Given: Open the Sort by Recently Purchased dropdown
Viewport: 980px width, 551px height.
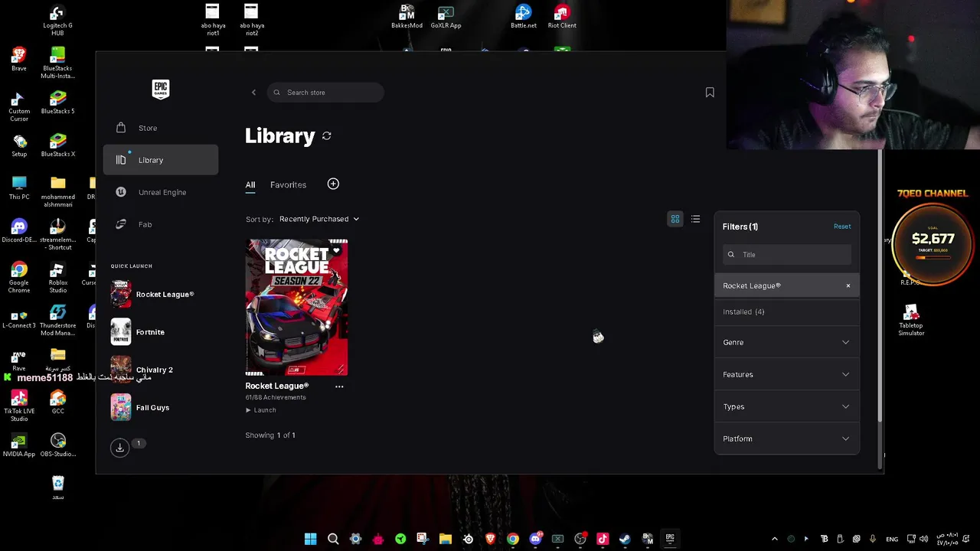Looking at the screenshot, I should coord(318,219).
